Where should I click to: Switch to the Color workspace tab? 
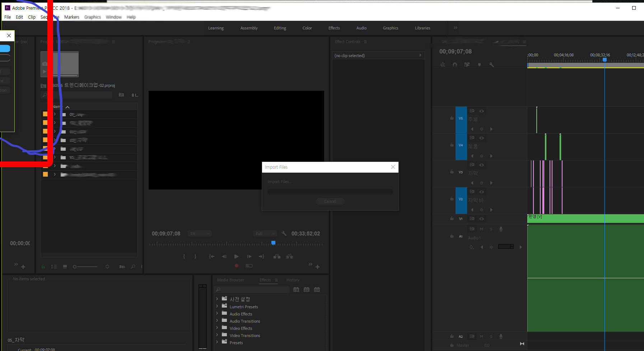[x=307, y=28]
